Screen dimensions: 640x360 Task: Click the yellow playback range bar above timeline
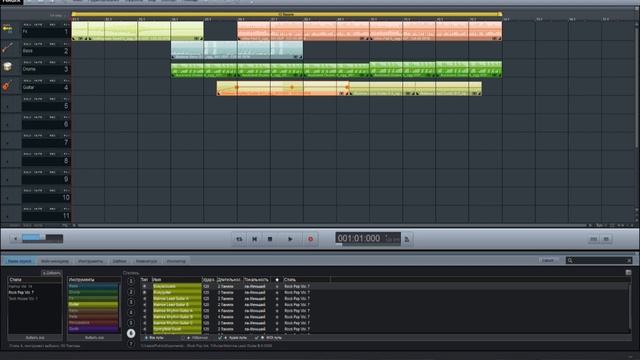(x=287, y=14)
